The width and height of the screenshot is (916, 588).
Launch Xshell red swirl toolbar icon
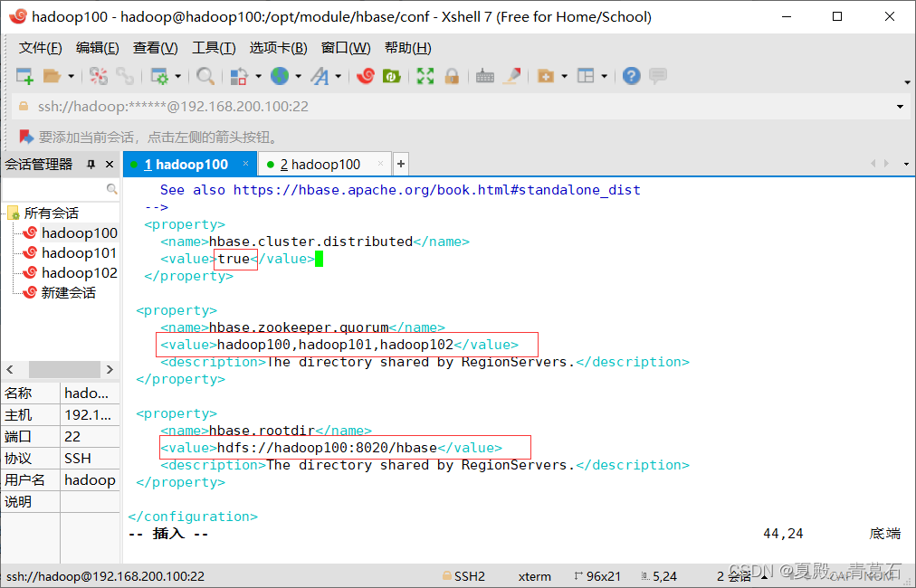click(x=366, y=76)
